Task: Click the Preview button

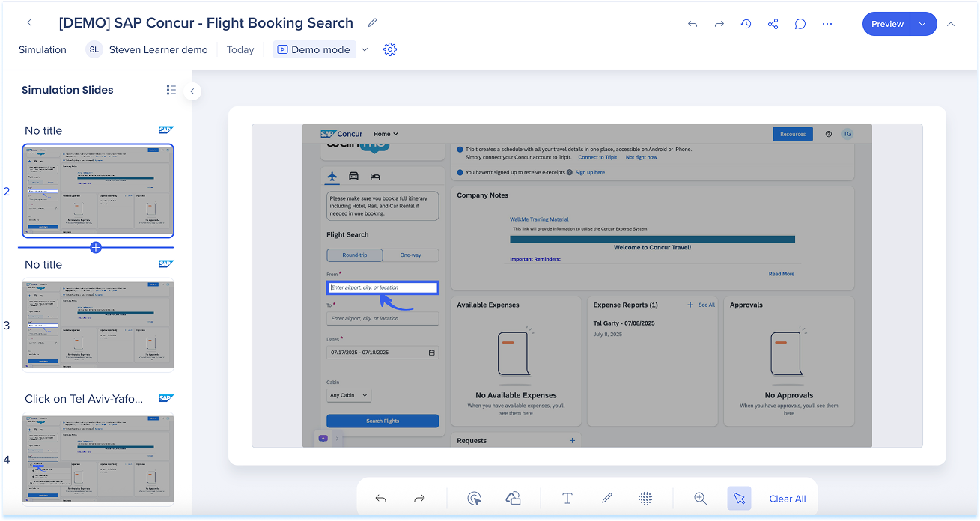Action: [x=886, y=24]
